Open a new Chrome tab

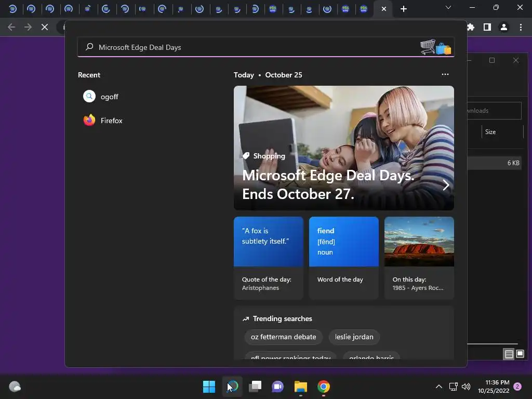point(403,9)
